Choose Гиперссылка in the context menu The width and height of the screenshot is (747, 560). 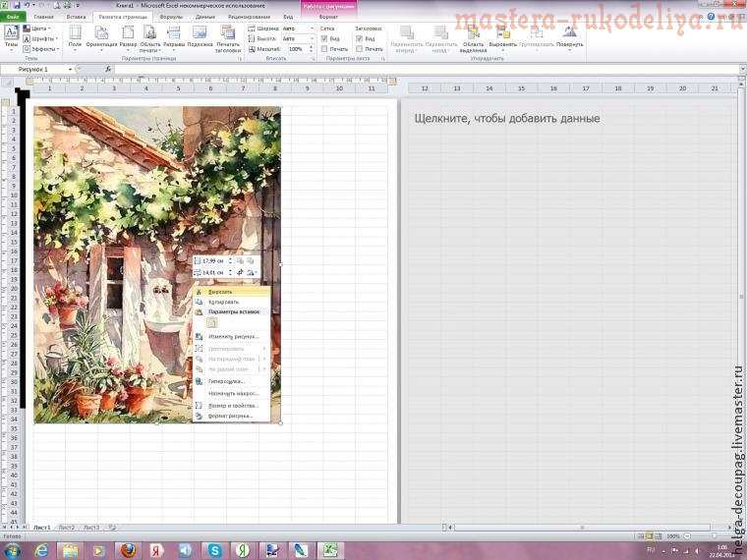(232, 381)
